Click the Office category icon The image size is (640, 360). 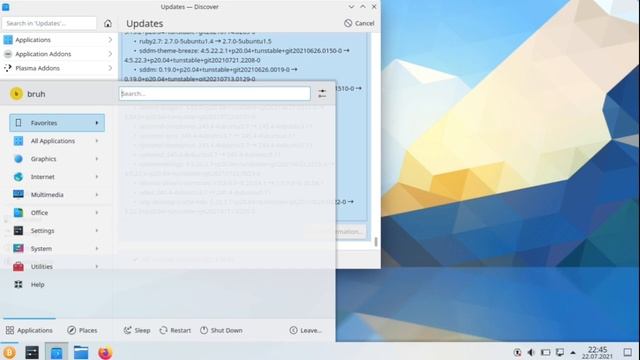[18, 213]
